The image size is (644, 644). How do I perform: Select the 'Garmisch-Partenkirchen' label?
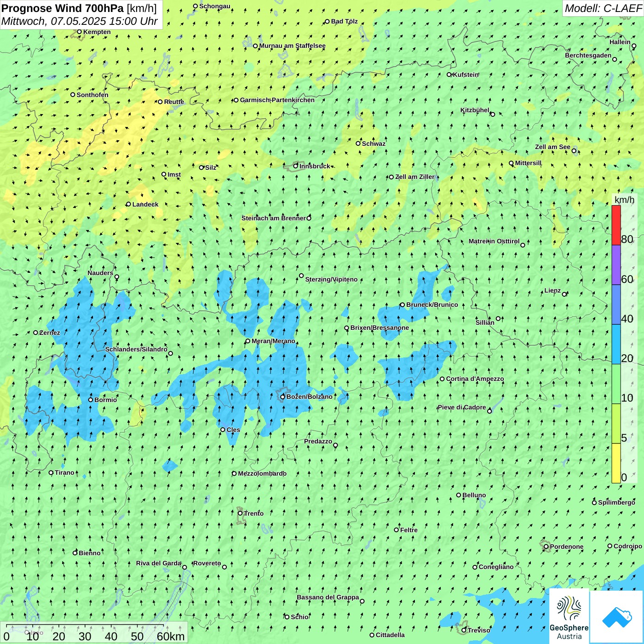(277, 100)
